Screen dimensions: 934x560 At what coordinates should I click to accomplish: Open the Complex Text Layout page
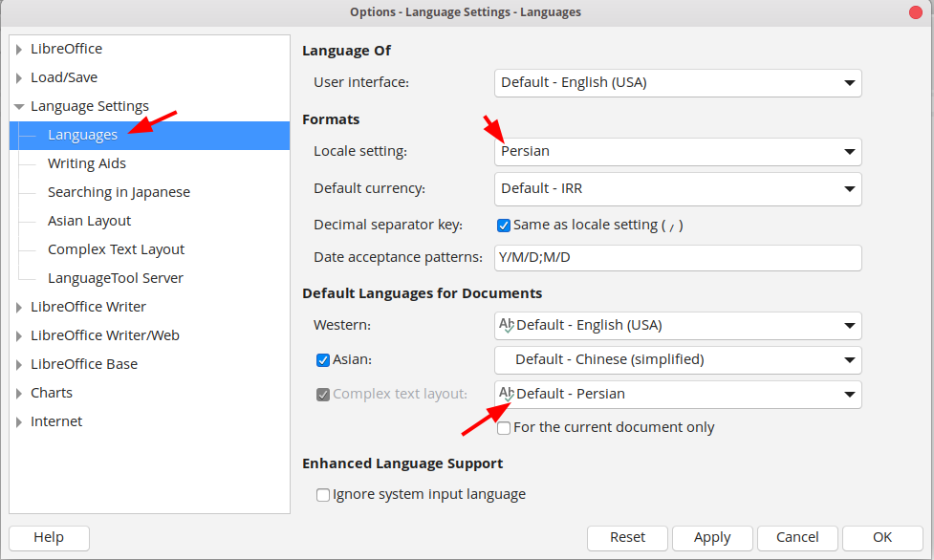tap(117, 249)
